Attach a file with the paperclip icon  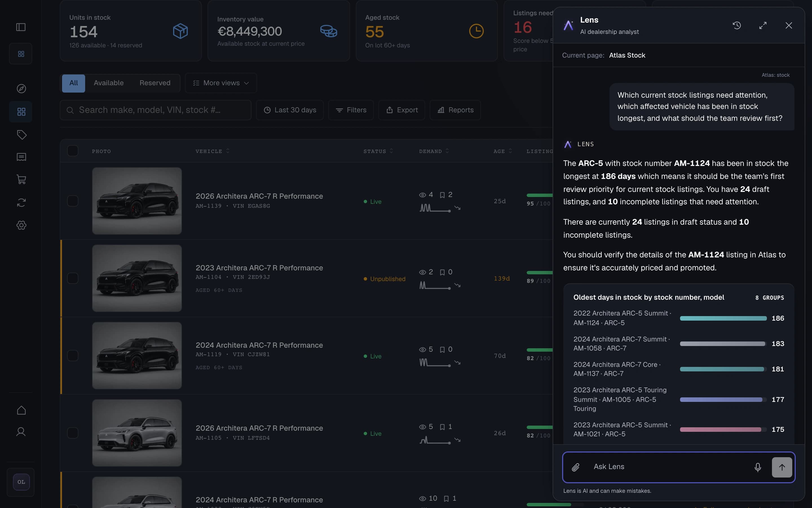click(576, 467)
